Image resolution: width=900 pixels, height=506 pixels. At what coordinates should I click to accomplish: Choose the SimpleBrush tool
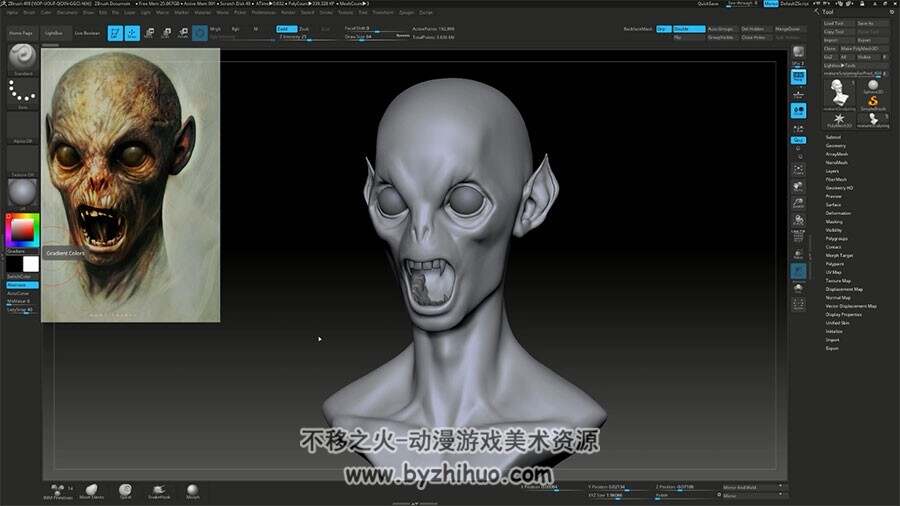(872, 103)
